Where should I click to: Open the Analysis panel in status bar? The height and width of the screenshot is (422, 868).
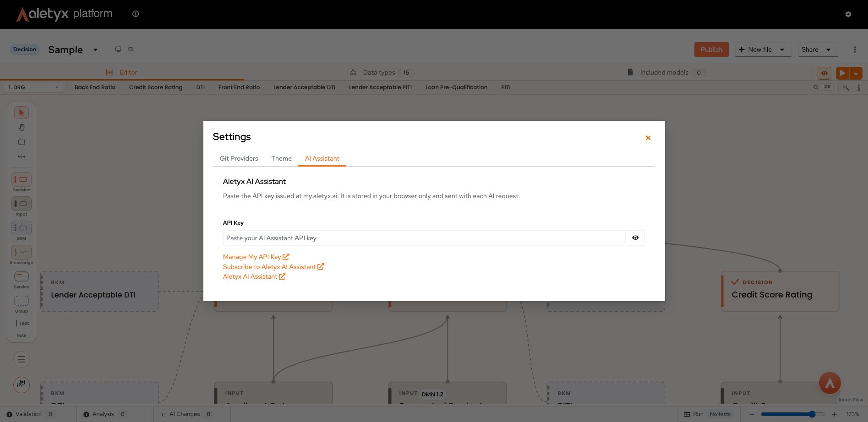point(105,414)
